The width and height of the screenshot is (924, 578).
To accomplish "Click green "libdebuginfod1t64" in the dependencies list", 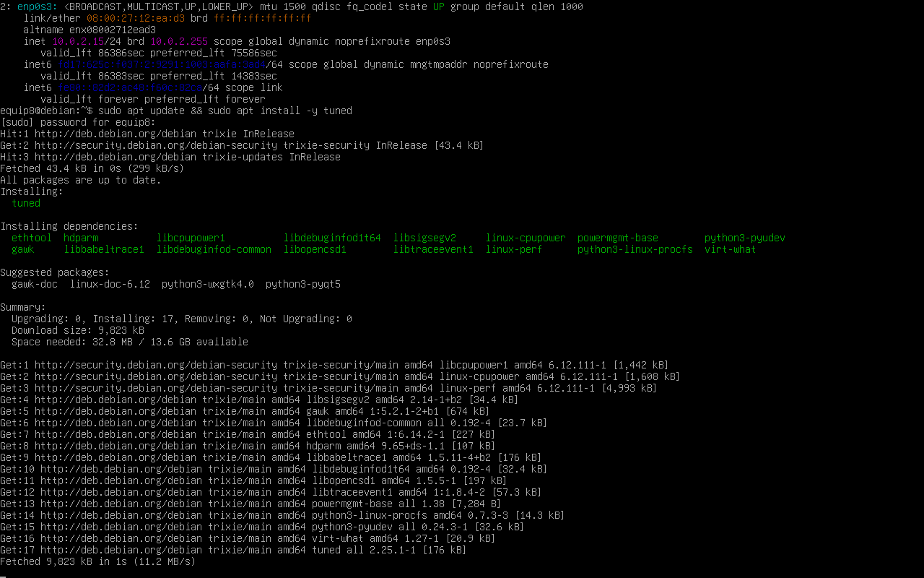I will pos(332,238).
